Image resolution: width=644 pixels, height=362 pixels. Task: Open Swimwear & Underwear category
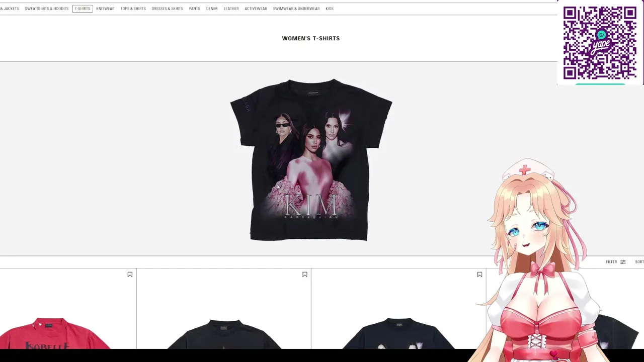coord(296,9)
